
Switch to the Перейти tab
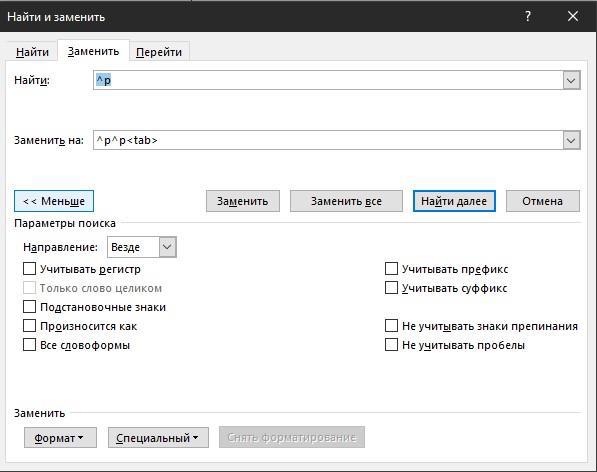point(159,52)
